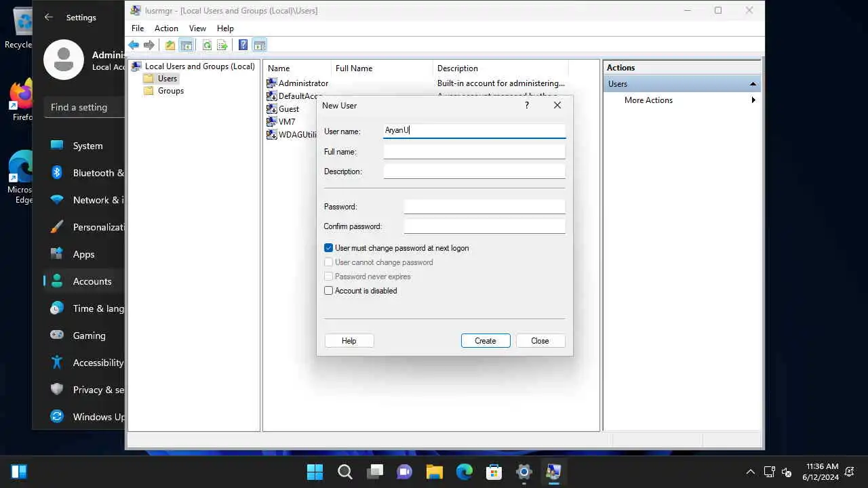Click Help button in New User dialog
868x488 pixels.
point(349,341)
